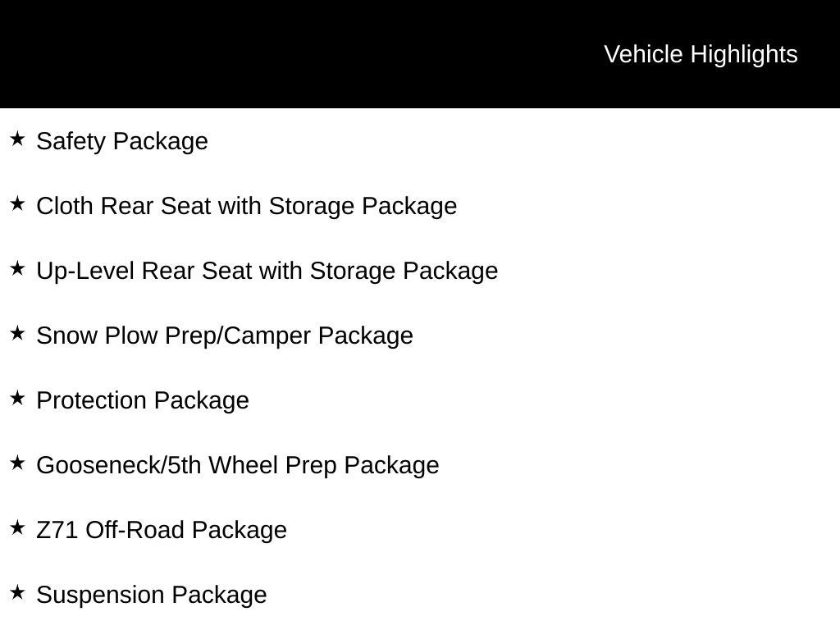
Task: Select the Safety Package text
Action: click(x=122, y=141)
